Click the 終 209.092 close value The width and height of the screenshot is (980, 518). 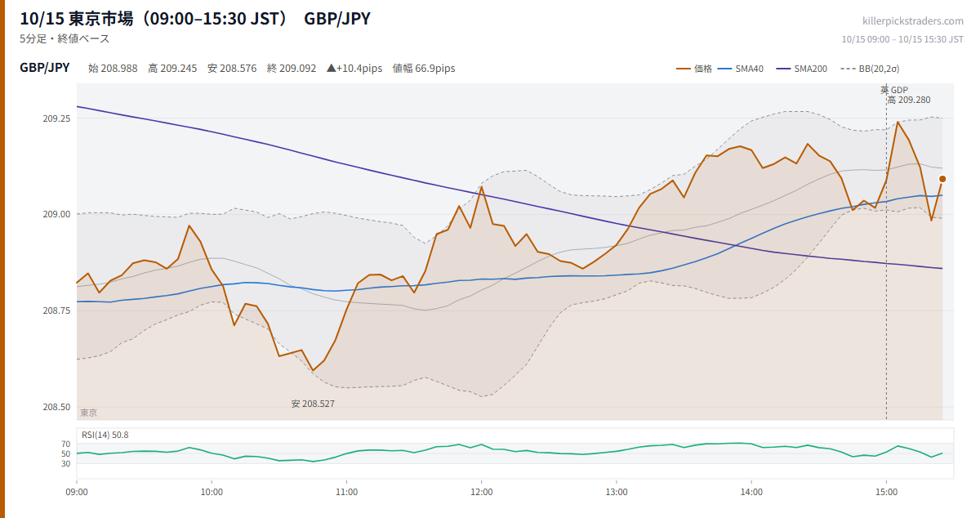click(x=292, y=69)
